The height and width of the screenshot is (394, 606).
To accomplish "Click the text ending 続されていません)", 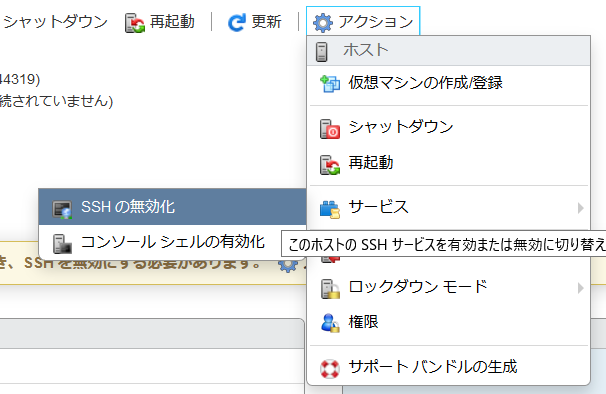I will pyautogui.click(x=56, y=101).
